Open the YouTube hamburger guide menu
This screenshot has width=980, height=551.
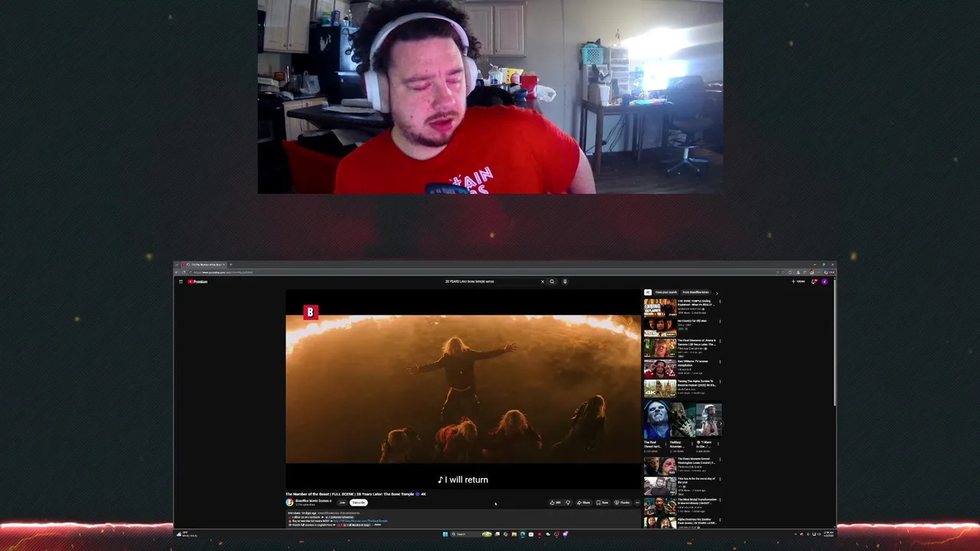[181, 282]
